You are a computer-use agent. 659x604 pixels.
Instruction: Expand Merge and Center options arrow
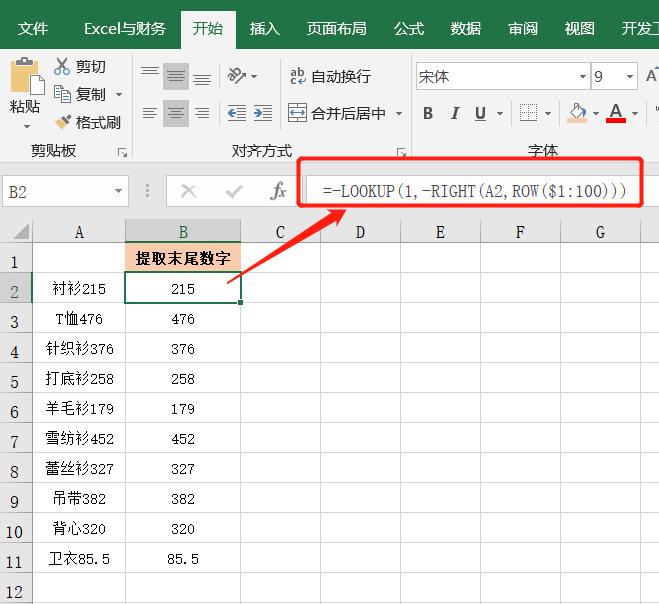(x=399, y=113)
